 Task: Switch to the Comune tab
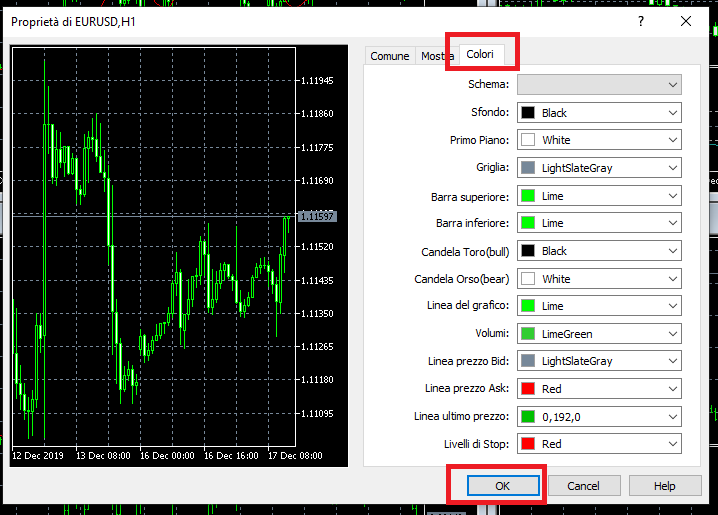pos(390,56)
